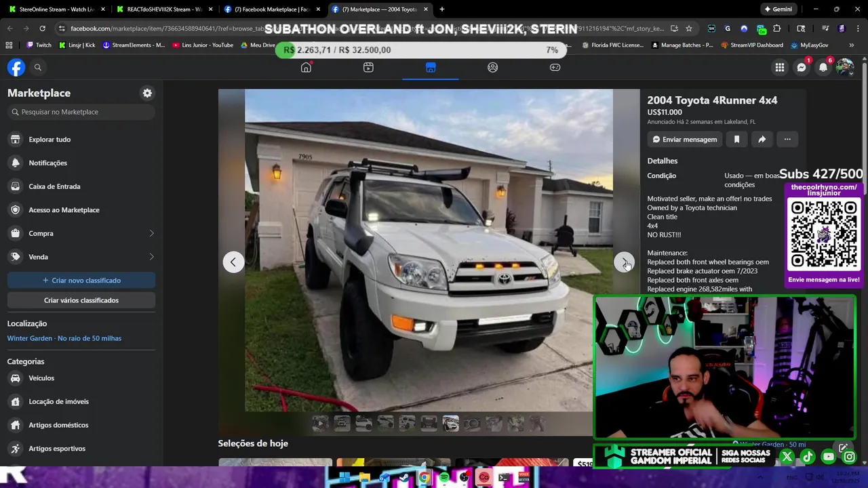Open Facebook home via the logo
Screen dimensions: 868x488
(16, 67)
